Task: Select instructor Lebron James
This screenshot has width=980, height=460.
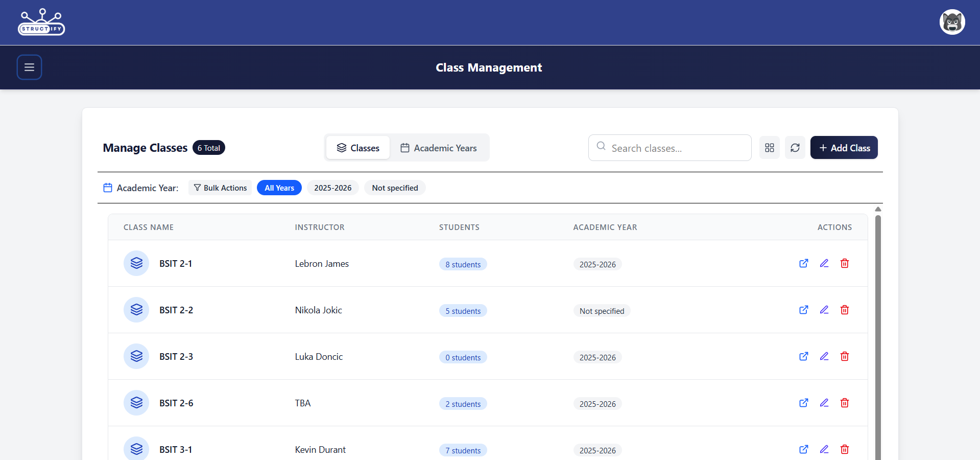Action: (x=322, y=264)
